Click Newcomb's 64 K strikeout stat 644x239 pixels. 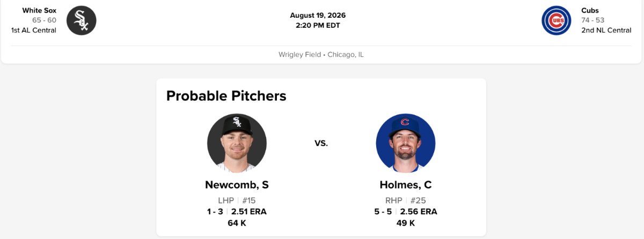point(237,223)
